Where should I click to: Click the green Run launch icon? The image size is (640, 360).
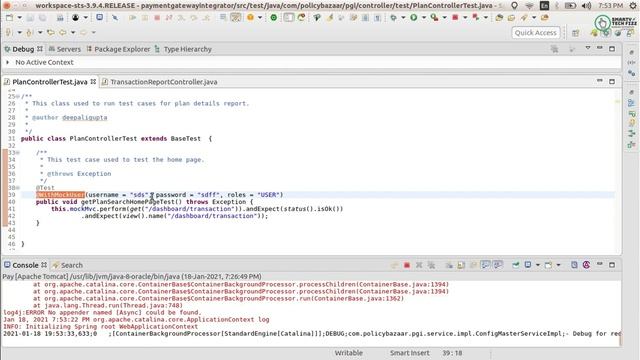point(413,18)
